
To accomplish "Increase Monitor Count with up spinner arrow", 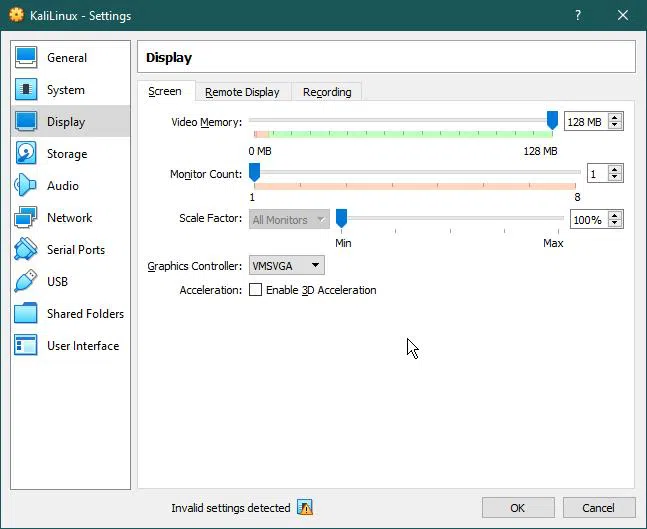I will click(615, 169).
